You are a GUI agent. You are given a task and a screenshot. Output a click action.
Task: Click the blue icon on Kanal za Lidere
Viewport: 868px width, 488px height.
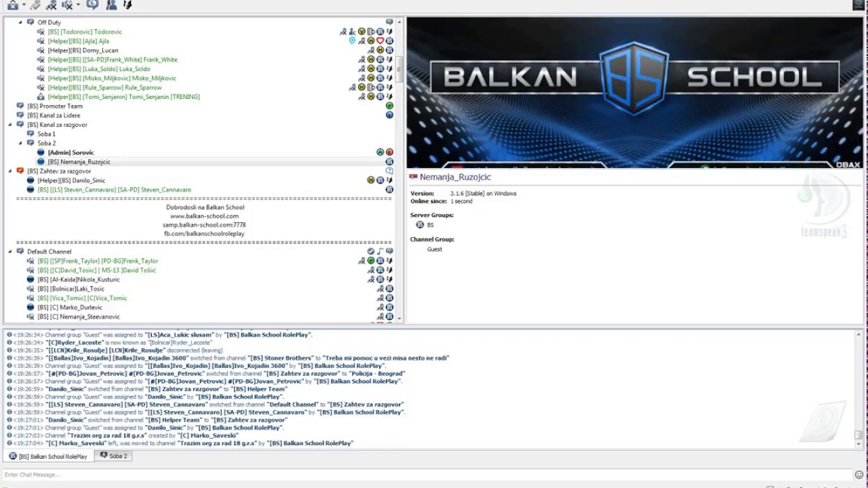389,115
